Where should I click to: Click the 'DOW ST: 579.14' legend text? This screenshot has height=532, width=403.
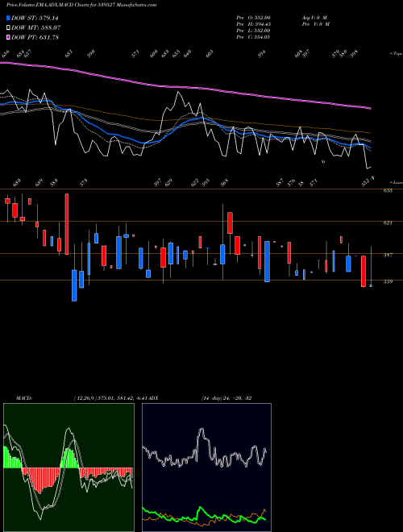coord(35,18)
